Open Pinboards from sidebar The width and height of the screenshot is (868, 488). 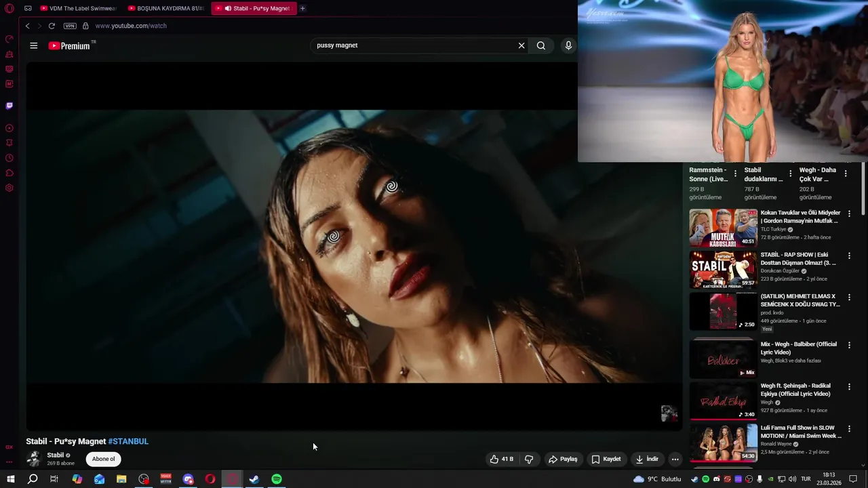pos(9,143)
